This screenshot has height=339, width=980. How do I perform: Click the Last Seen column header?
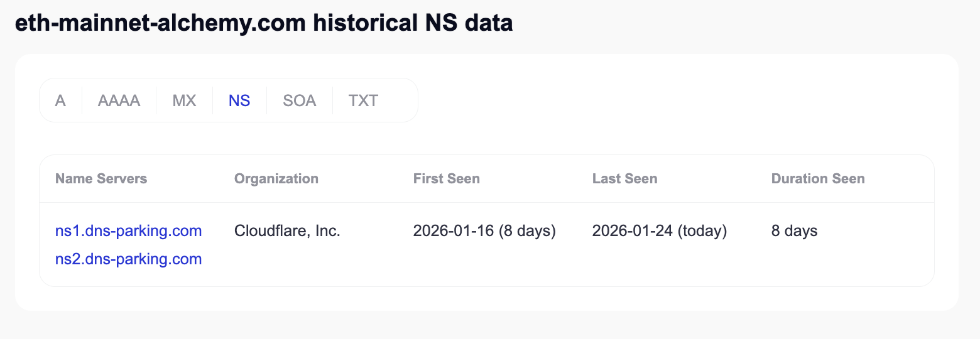click(625, 179)
